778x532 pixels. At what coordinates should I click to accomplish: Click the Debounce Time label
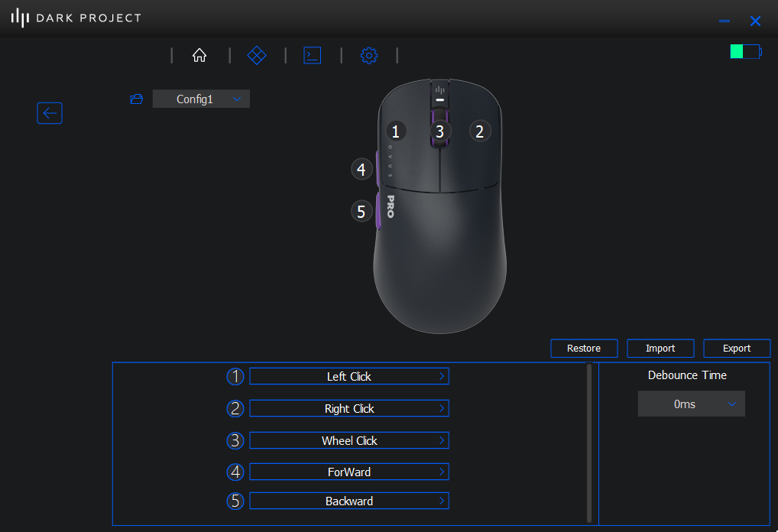click(x=687, y=375)
